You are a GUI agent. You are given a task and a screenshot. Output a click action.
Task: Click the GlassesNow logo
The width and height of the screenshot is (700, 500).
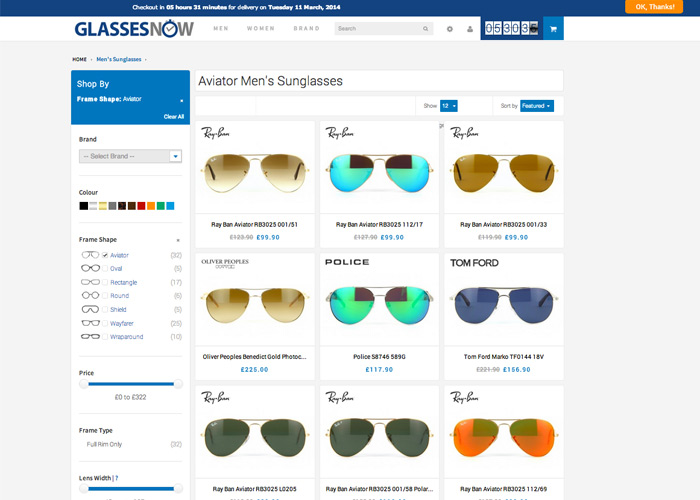(134, 29)
